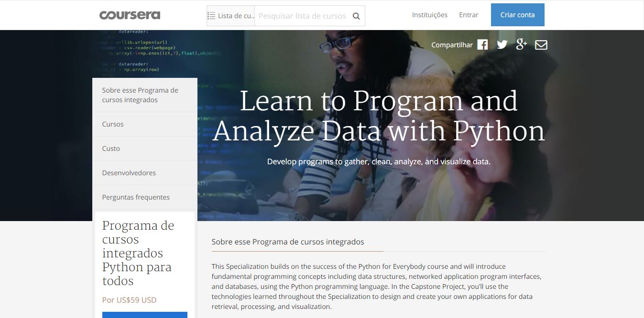Viewport: 644px width, 318px height.
Task: Share the specialization via email
Action: tap(541, 44)
